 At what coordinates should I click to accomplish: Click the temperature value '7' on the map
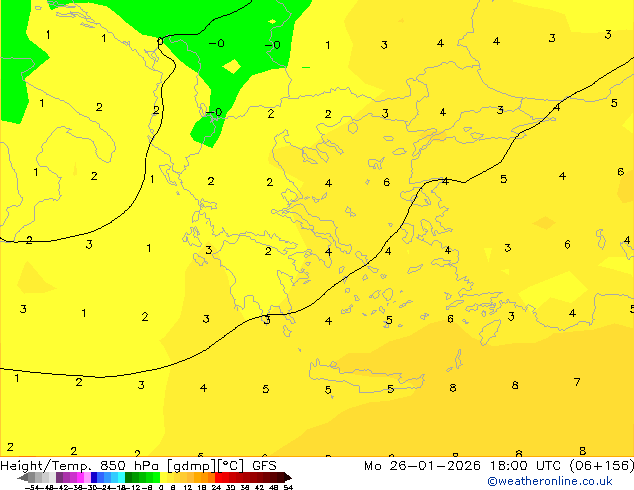[x=577, y=382]
